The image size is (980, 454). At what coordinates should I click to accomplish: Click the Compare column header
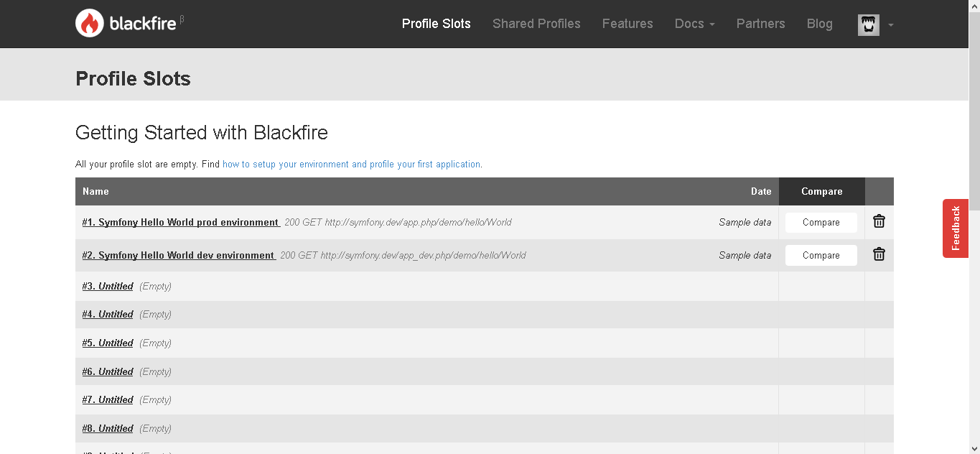click(822, 192)
